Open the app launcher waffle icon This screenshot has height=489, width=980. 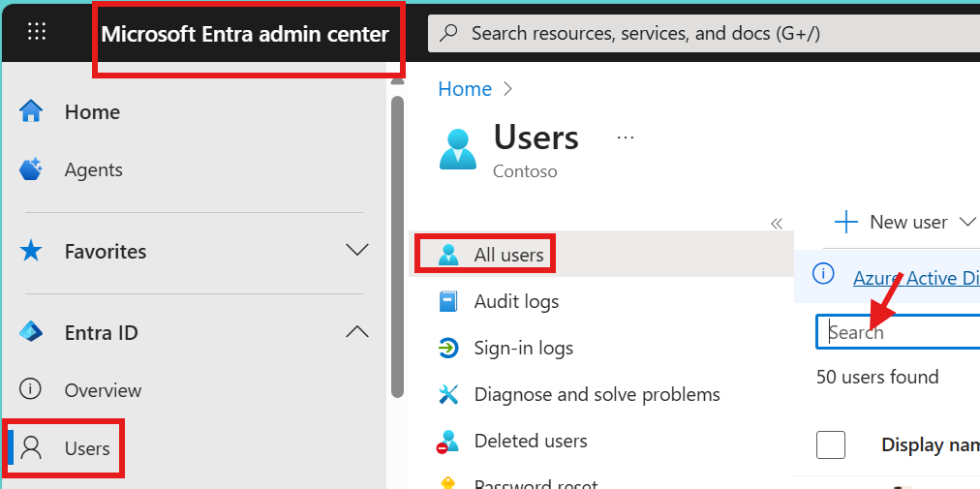(37, 31)
